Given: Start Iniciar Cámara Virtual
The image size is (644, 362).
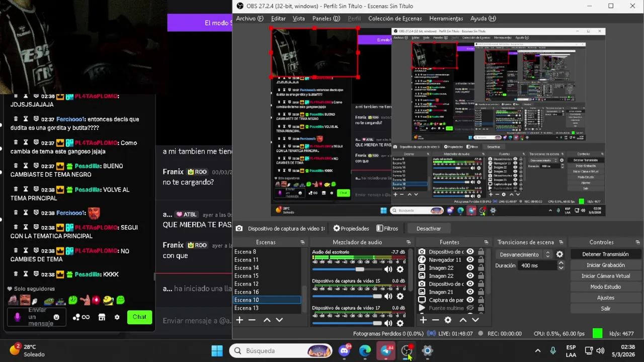Looking at the screenshot, I should pos(605,276).
